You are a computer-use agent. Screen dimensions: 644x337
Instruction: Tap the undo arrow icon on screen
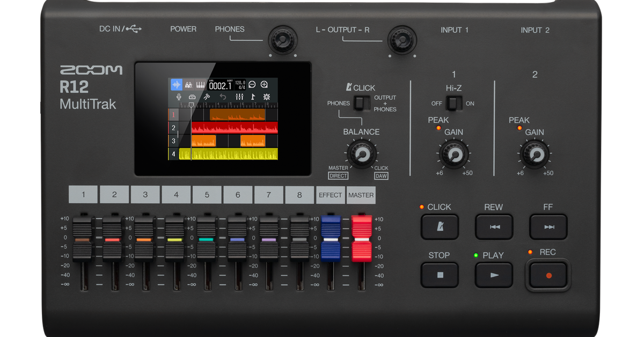(223, 97)
